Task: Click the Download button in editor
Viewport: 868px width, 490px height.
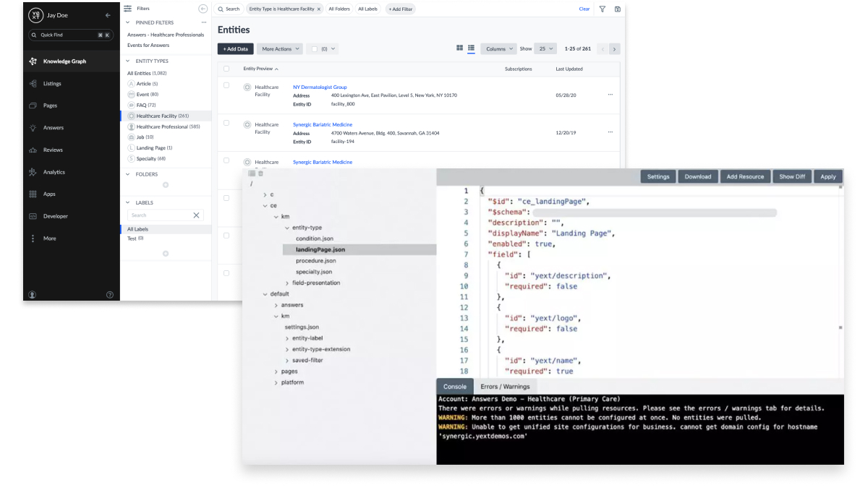Action: click(698, 176)
